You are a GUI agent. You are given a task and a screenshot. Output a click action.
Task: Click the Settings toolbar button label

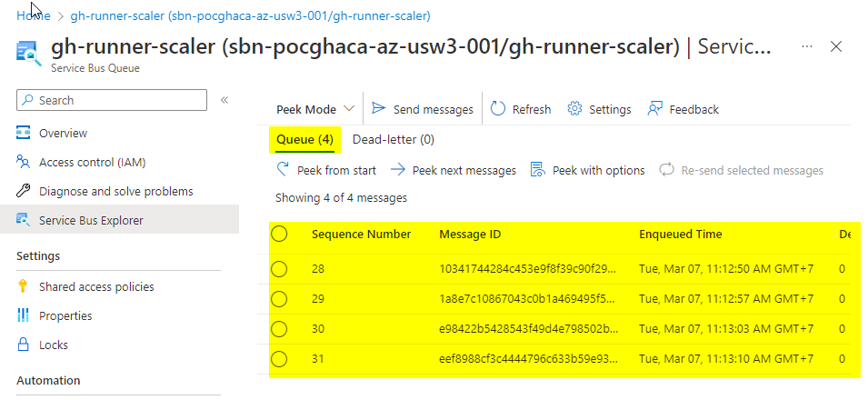(610, 109)
